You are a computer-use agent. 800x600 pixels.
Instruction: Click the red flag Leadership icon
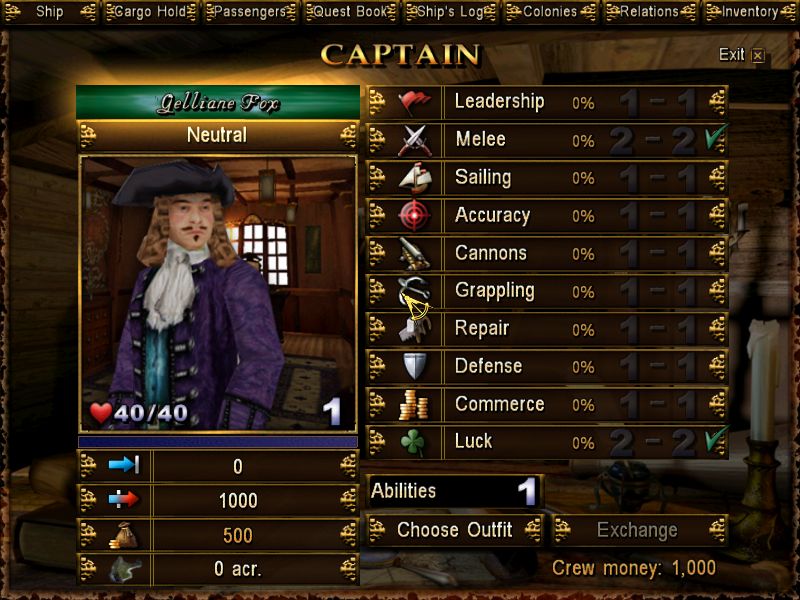pyautogui.click(x=414, y=103)
